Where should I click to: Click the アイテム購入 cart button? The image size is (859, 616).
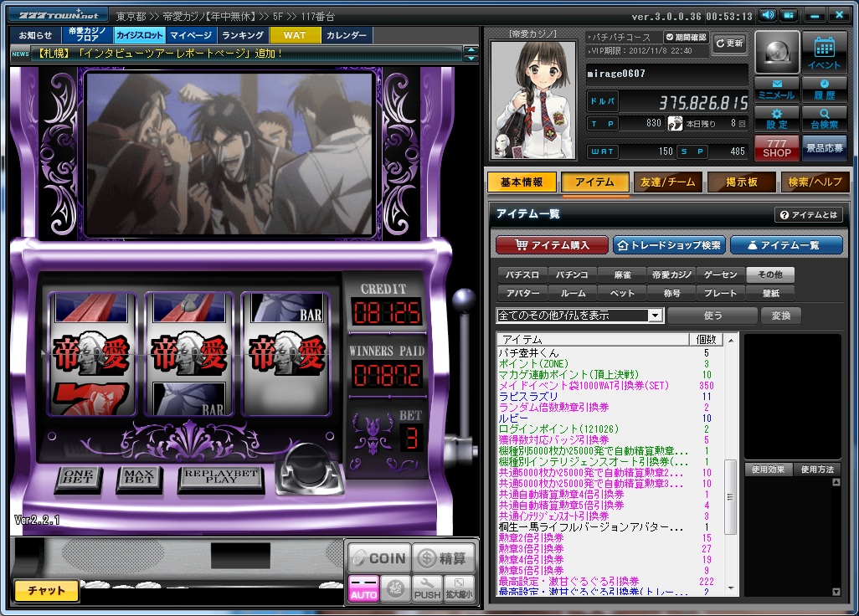553,245
